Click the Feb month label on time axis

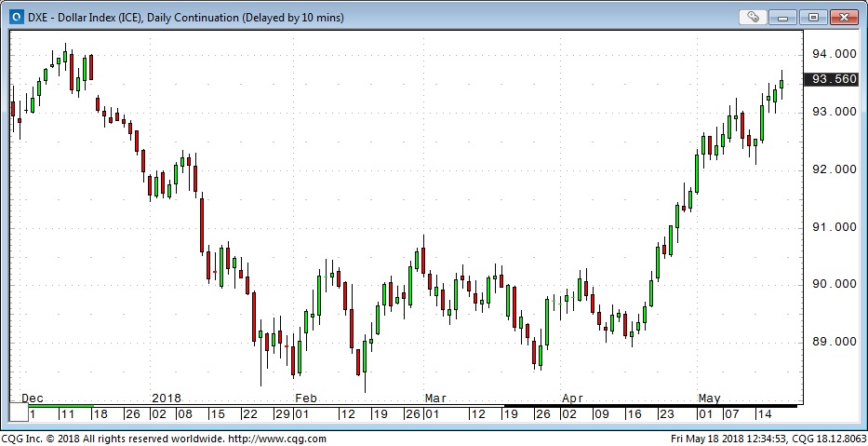305,398
